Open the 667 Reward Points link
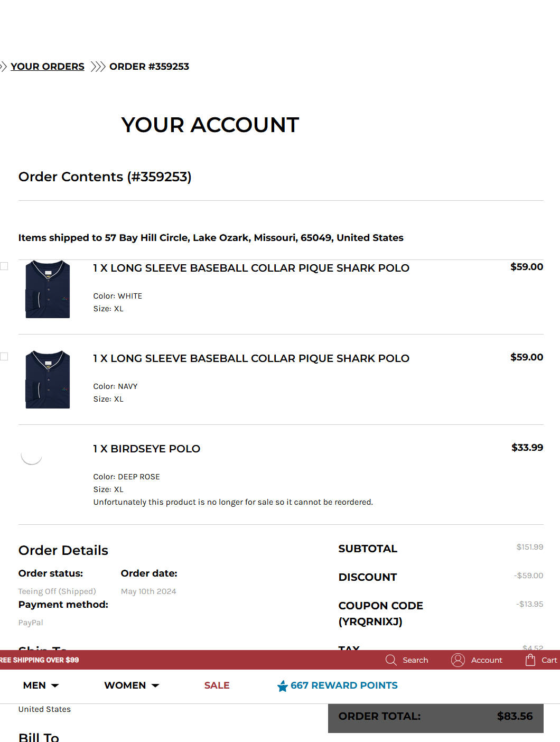Viewport: 560px width, 742px height. (x=344, y=685)
